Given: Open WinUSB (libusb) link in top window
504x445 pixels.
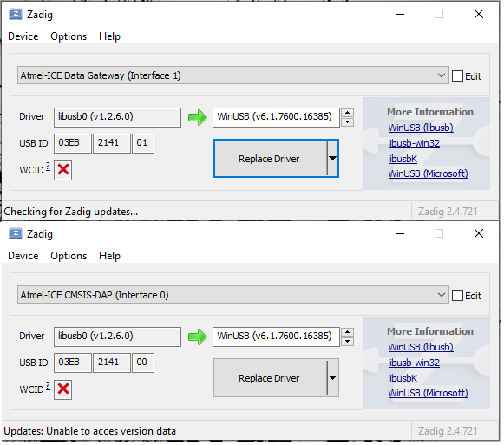Looking at the screenshot, I should tap(421, 128).
